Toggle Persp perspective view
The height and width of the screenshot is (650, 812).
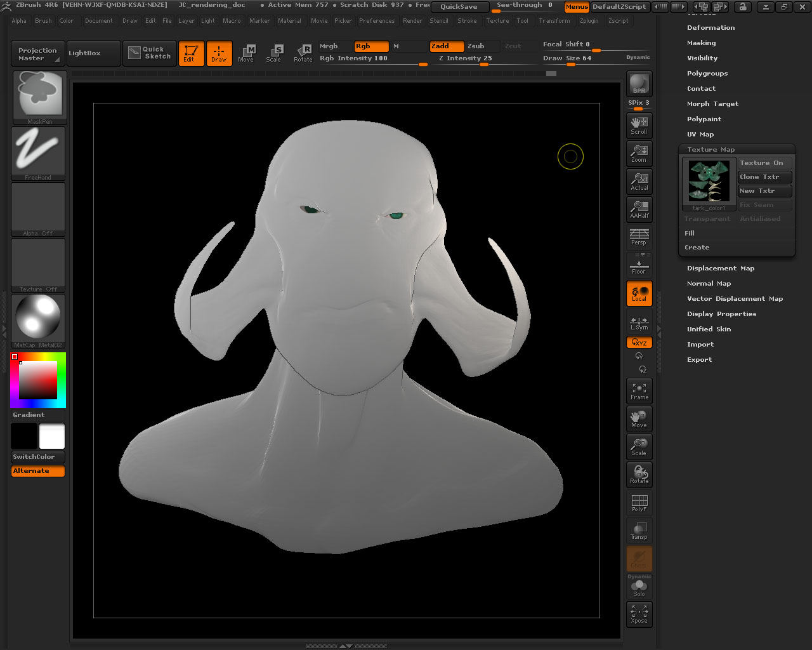(639, 237)
